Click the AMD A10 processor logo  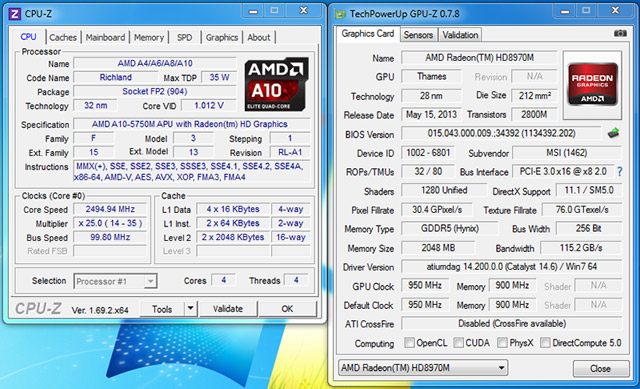click(x=276, y=84)
